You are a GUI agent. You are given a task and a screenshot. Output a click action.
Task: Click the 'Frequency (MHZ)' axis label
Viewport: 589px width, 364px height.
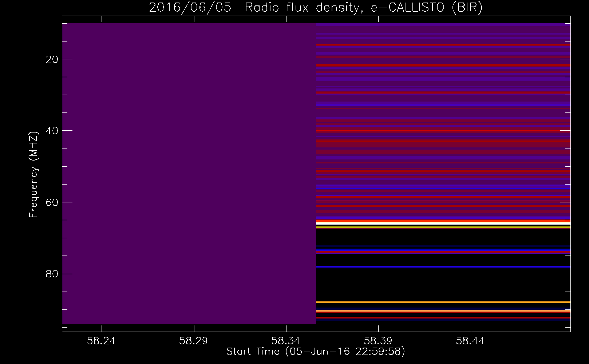pyautogui.click(x=33, y=175)
